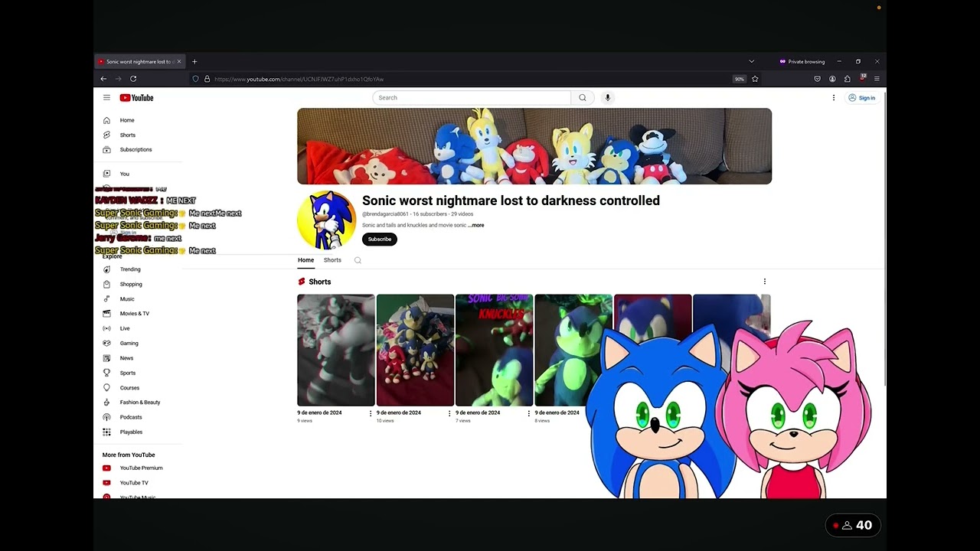Click the Private browsing indicator
The height and width of the screenshot is (551, 980).
point(802,61)
